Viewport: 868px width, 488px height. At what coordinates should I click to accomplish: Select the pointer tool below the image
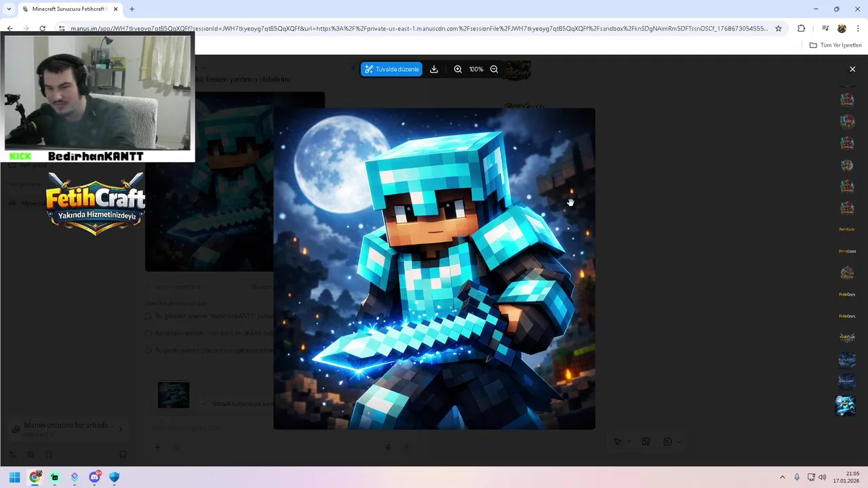617,442
